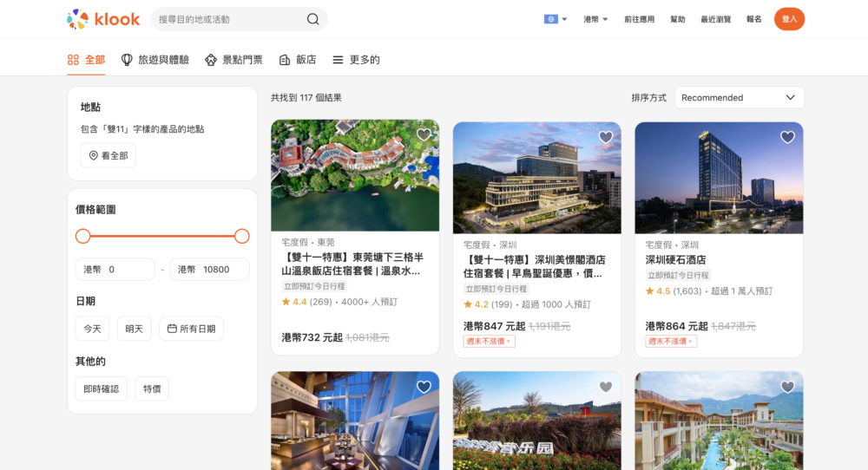Screen dimensions: 868x470
Task: Open the 幫助 help link
Action: point(677,19)
